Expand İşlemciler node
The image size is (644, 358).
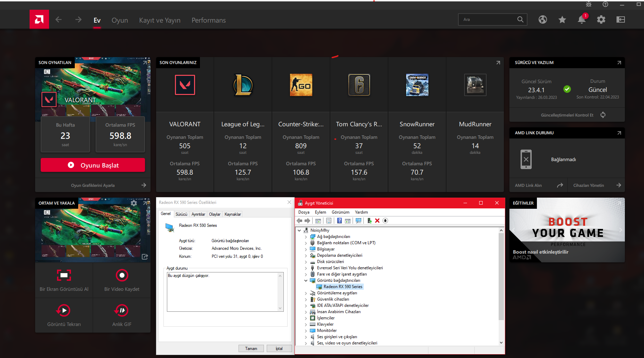(x=306, y=318)
